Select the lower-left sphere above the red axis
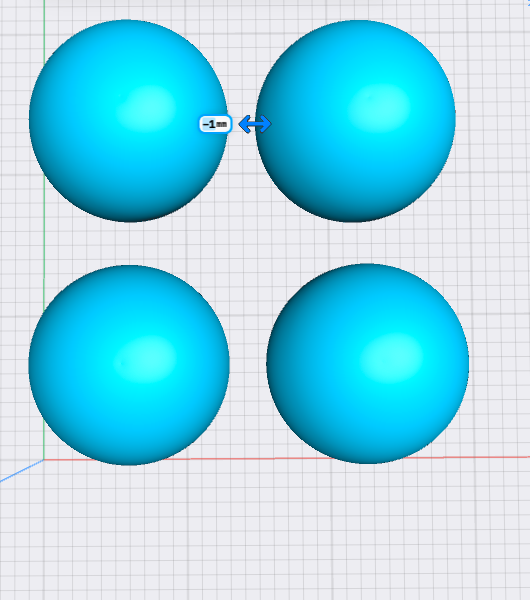 tap(129, 365)
